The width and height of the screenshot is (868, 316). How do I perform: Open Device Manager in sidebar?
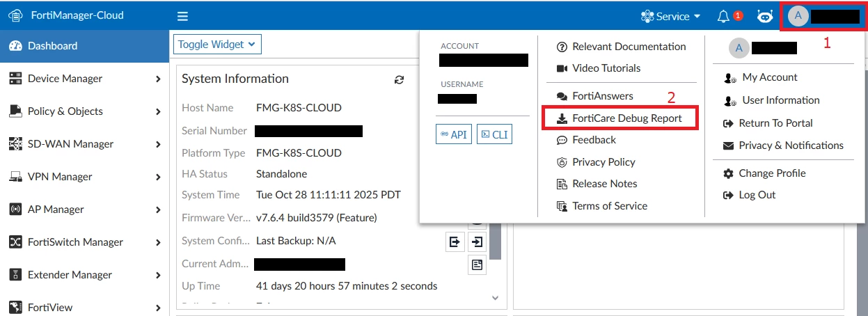84,79
